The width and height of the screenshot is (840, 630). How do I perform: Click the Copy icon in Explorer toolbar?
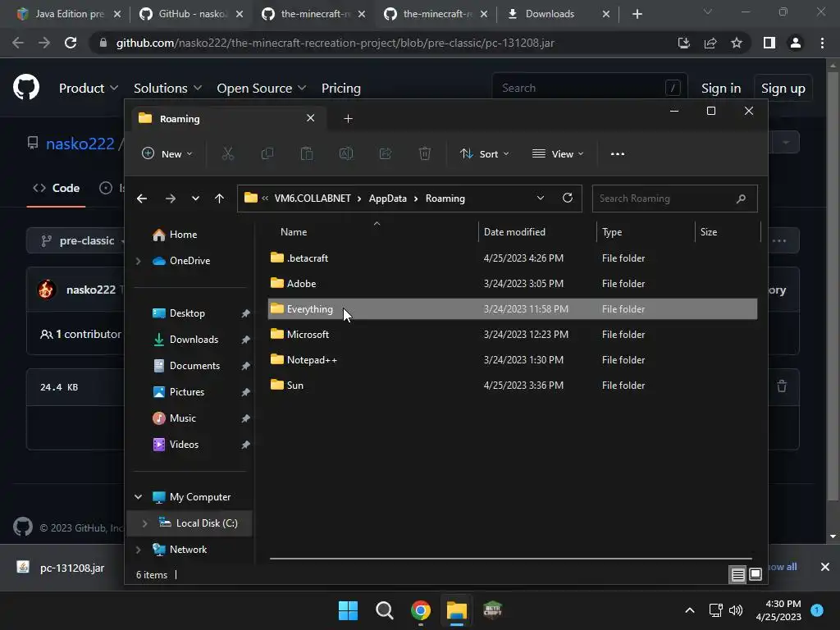click(267, 153)
